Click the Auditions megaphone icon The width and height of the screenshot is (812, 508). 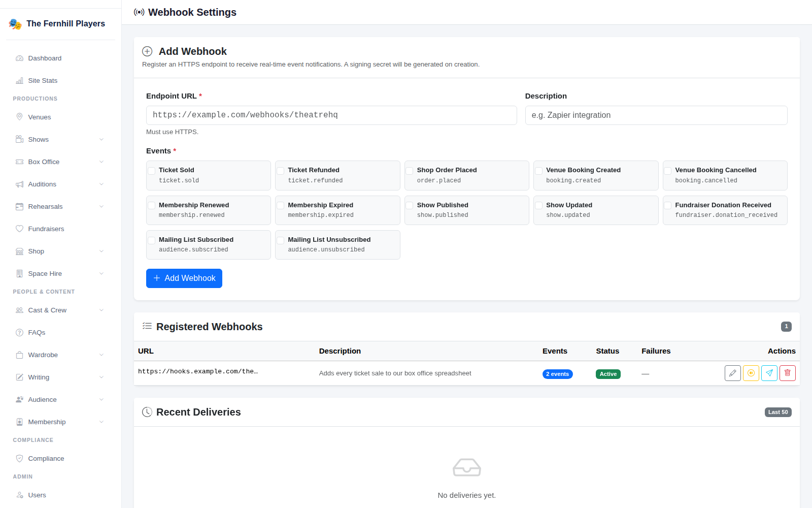tap(19, 184)
